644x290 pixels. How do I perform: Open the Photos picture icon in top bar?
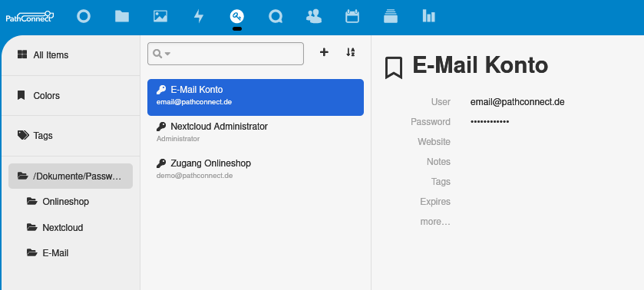pyautogui.click(x=160, y=16)
